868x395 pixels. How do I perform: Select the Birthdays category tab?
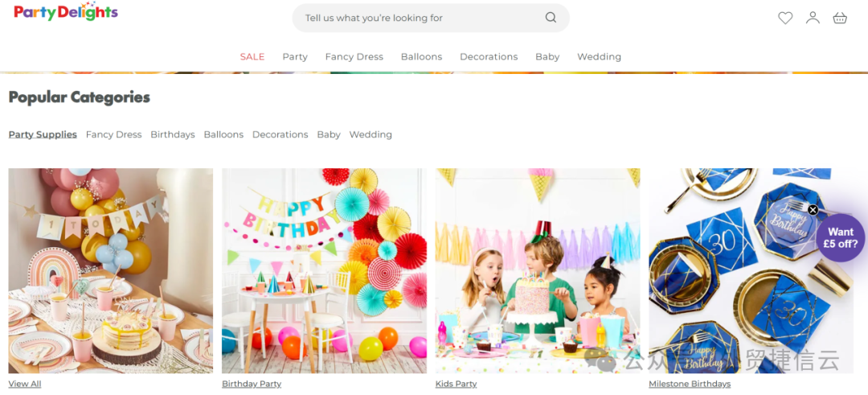pyautogui.click(x=173, y=134)
